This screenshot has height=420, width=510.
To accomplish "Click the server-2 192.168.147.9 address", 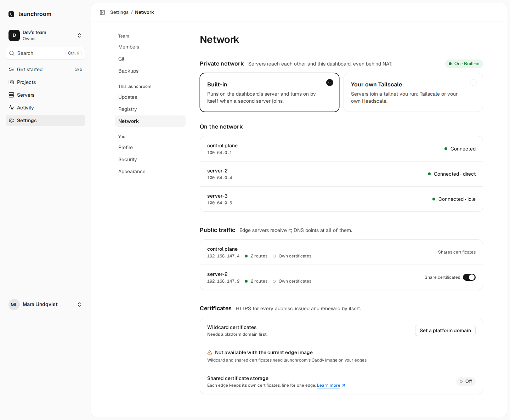I will 223,281.
